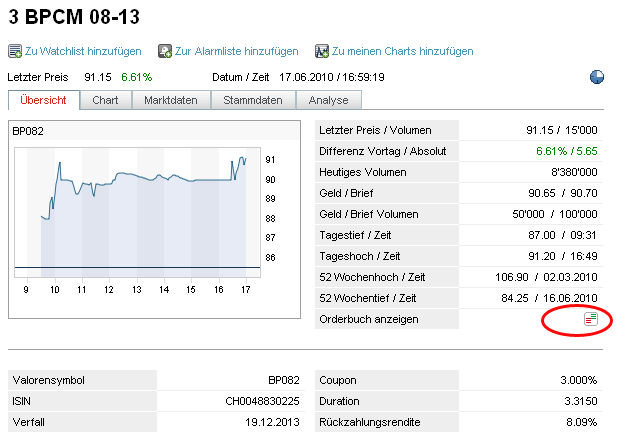Click the chart icon before 'Zu meinen Charts'
618x444 pixels.
pyautogui.click(x=322, y=51)
